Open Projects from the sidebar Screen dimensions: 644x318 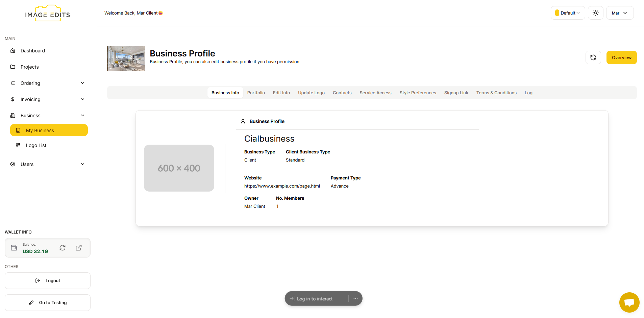29,67
